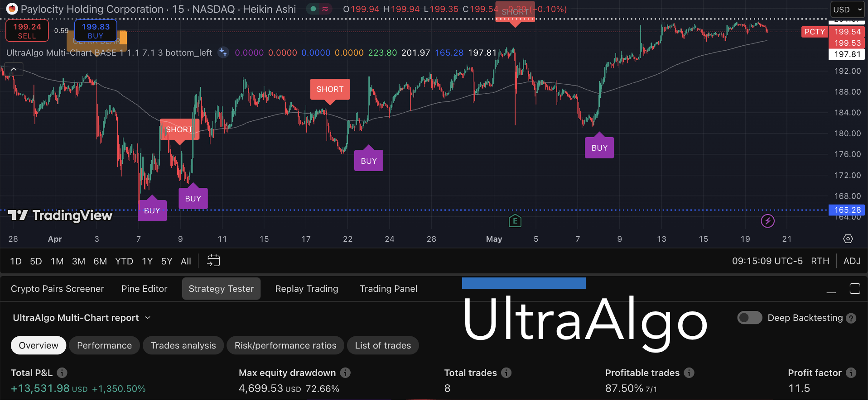Viewport: 868px width, 401px height.
Task: Click the Profit factor info icon
Action: coord(851,372)
